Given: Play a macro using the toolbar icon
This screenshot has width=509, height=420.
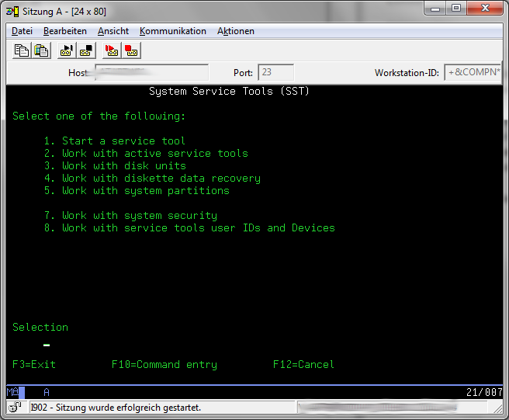Looking at the screenshot, I should coord(112,50).
